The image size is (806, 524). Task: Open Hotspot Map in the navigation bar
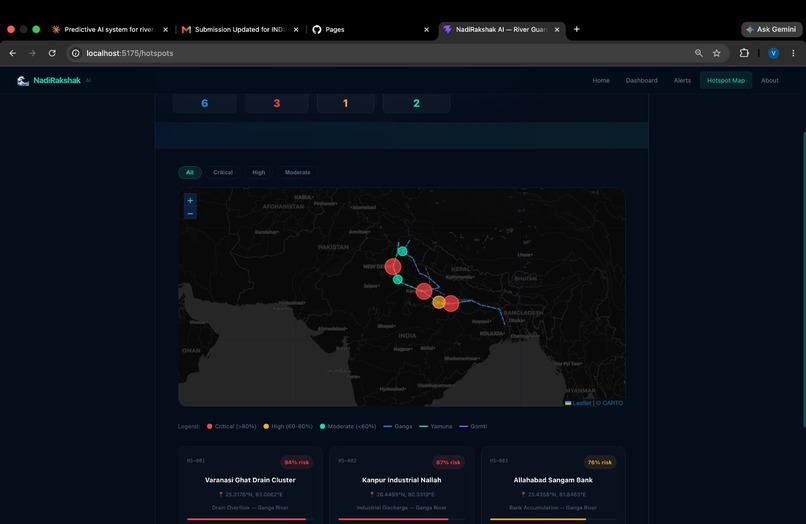(x=726, y=81)
